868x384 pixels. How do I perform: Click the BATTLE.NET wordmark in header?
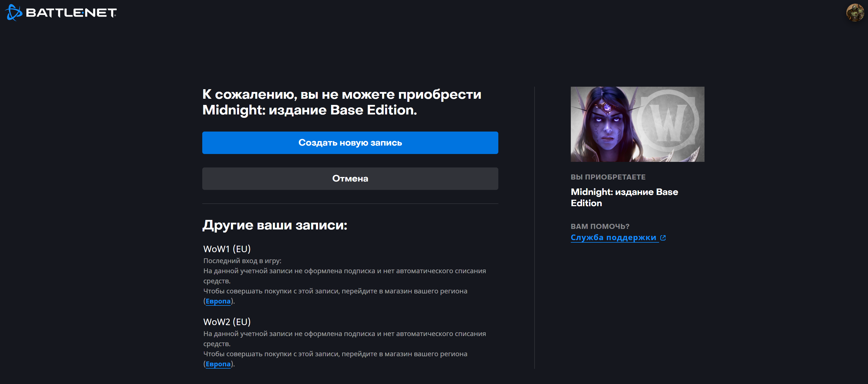pos(71,13)
